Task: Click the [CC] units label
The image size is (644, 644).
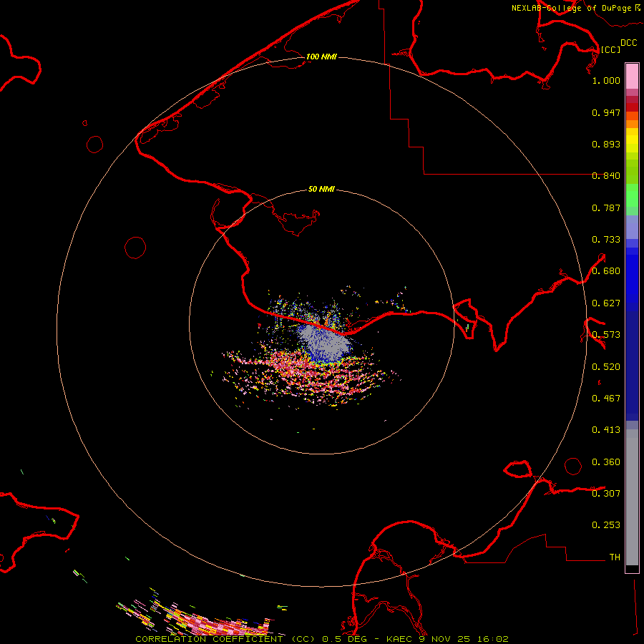Action: tap(610, 49)
